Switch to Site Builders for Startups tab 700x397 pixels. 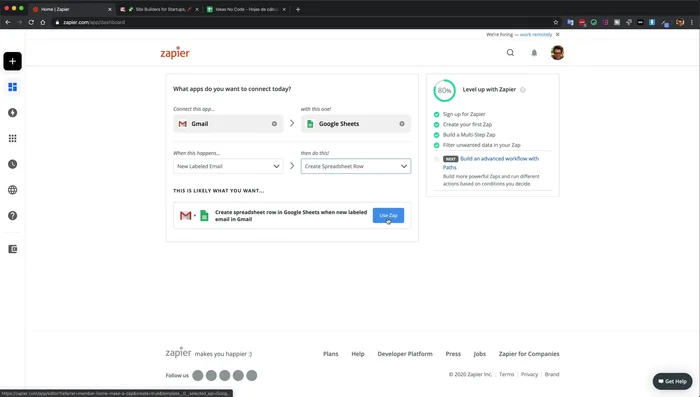pyautogui.click(x=159, y=9)
